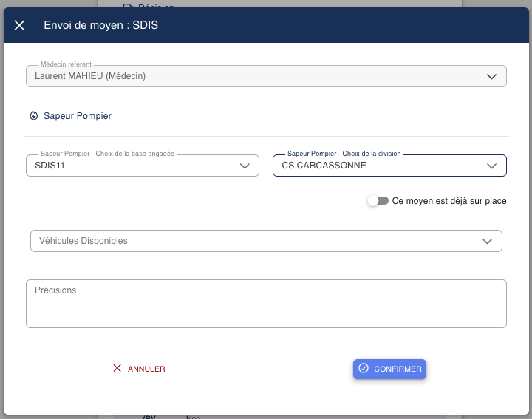532x419 pixels.
Task: Click the chevron in the SDIS11 field
Action: pyautogui.click(x=245, y=166)
